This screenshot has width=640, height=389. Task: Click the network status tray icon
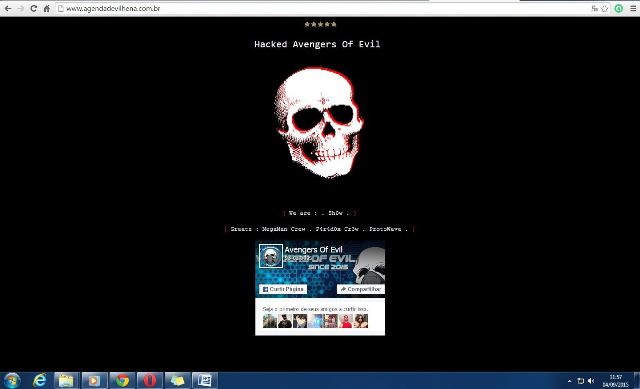point(580,381)
